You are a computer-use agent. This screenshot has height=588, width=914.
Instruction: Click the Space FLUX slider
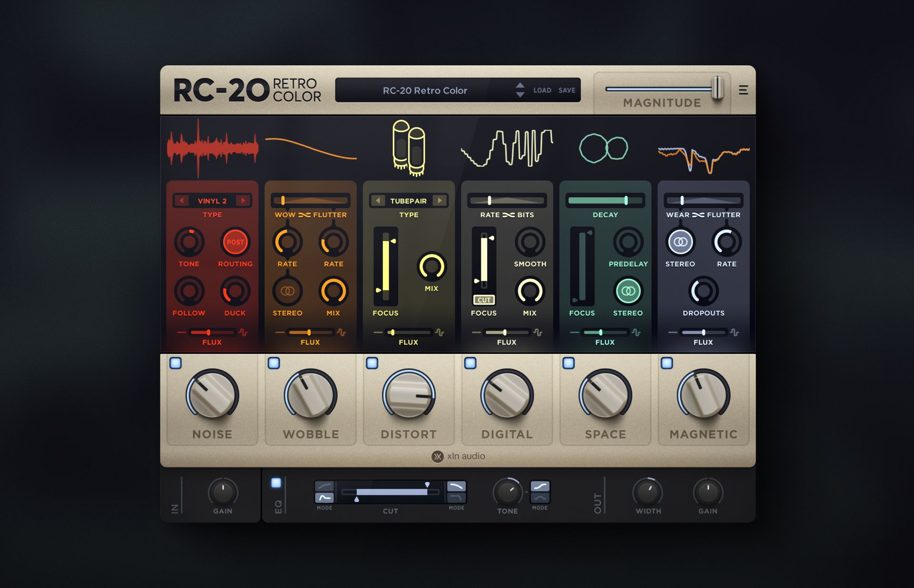(x=605, y=332)
